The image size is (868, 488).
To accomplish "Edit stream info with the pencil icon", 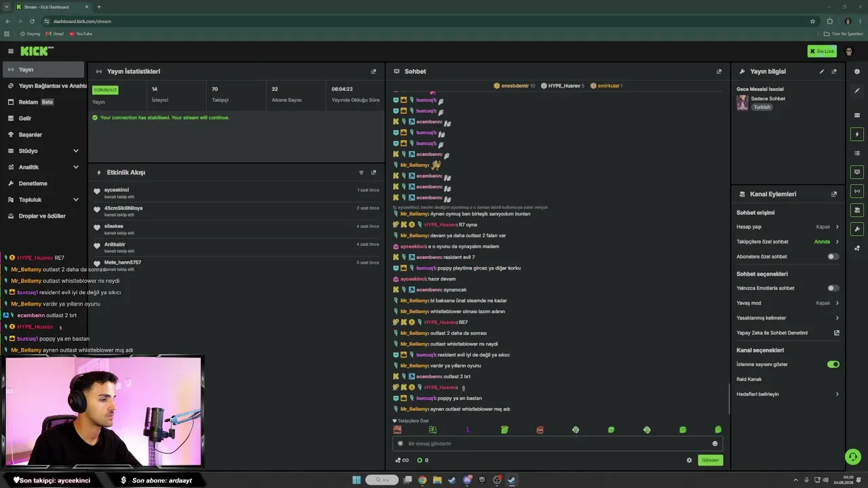I will pyautogui.click(x=822, y=71).
